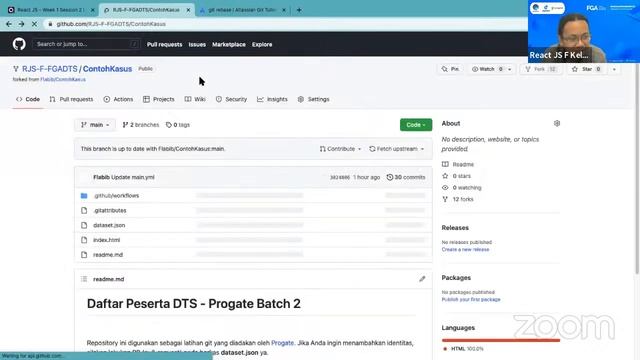This screenshot has width=640, height=360.
Task: Open Issues in the top navigation
Action: pyautogui.click(x=197, y=44)
